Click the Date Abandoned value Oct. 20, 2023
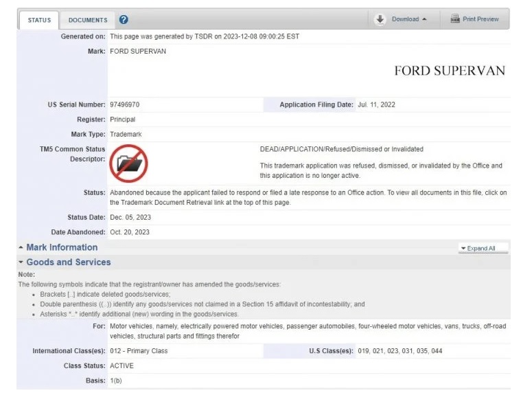The image size is (532, 395). tap(130, 232)
